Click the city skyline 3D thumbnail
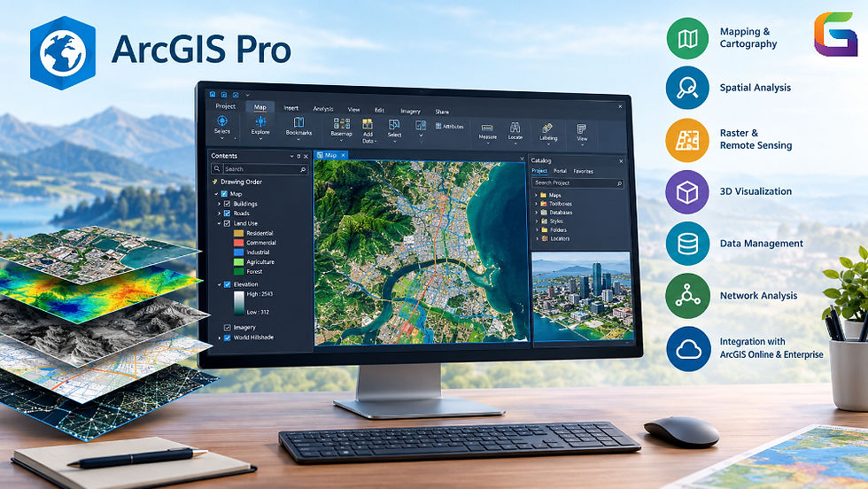The image size is (868, 489). point(581,296)
